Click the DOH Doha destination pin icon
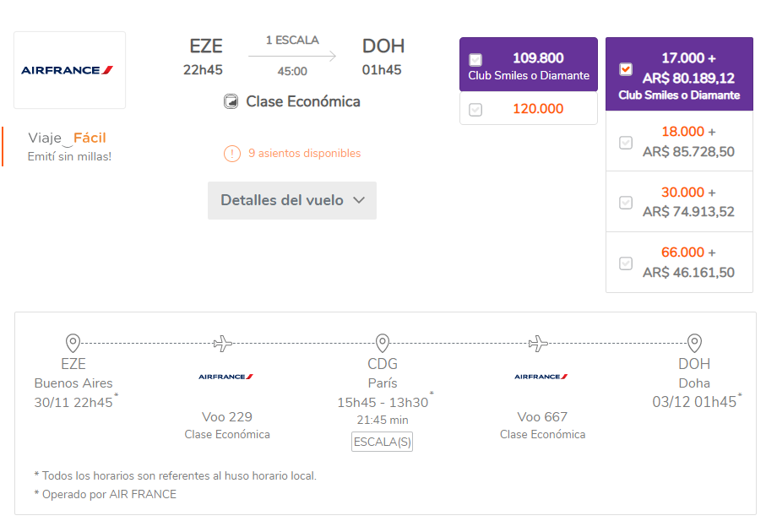The height and width of the screenshot is (532, 766). 694,343
